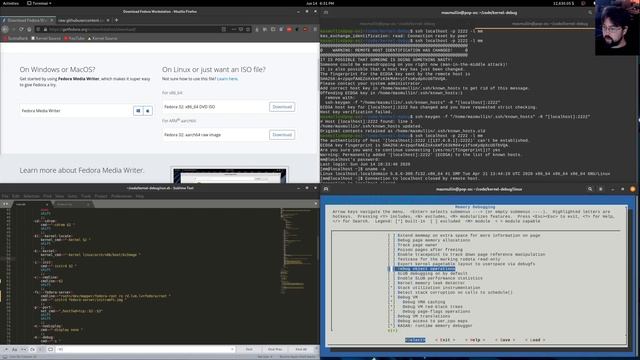640x360 pixels.
Task: Click Select button in menuconfig
Action: [x=415, y=340]
